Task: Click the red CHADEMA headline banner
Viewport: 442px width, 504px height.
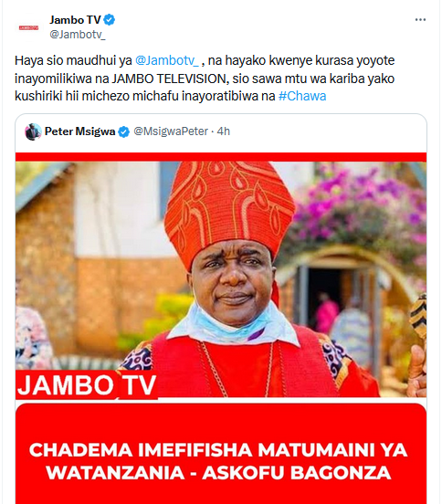Action: (221, 454)
